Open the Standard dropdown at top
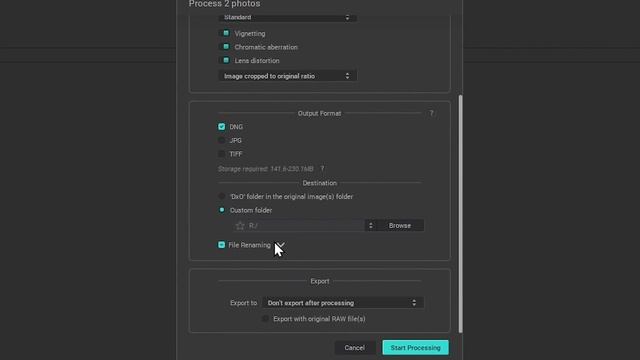This screenshot has height=360, width=640. tap(287, 17)
